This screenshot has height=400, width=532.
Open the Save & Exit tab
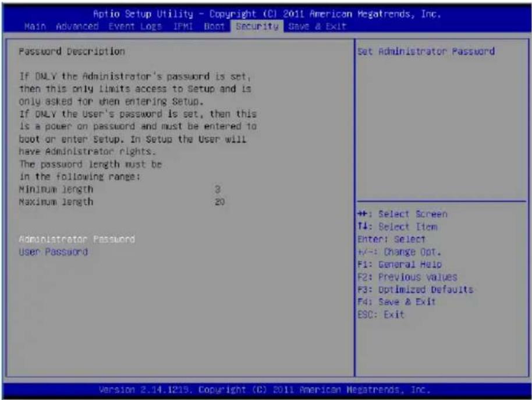coord(317,26)
